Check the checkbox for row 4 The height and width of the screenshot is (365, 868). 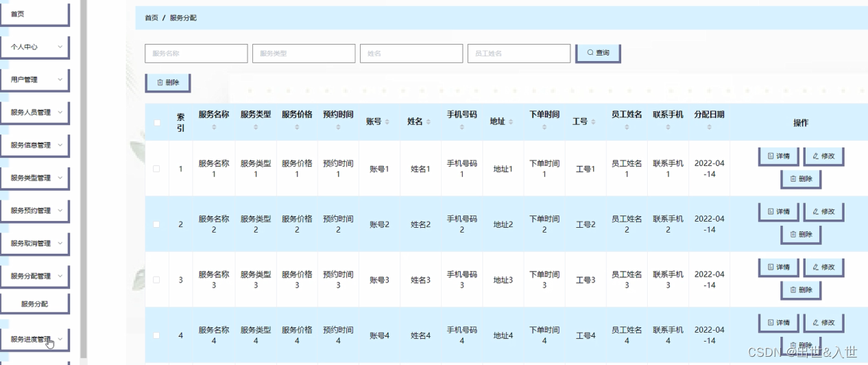(157, 335)
